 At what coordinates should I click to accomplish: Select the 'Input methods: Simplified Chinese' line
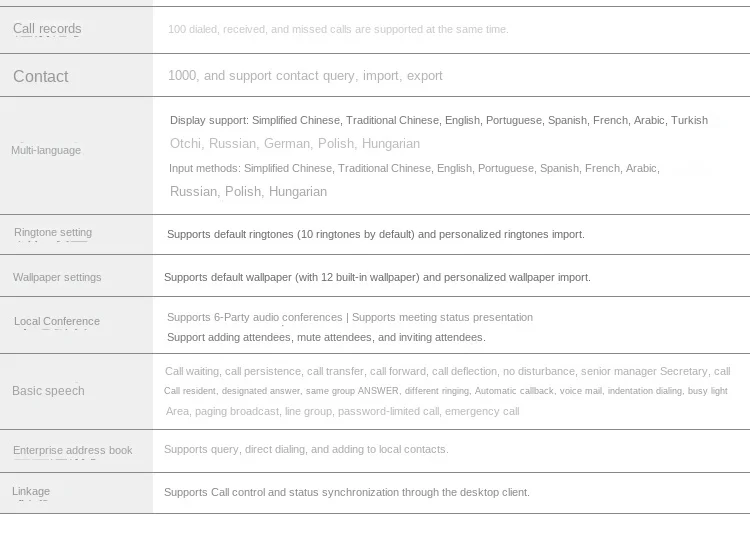click(414, 168)
